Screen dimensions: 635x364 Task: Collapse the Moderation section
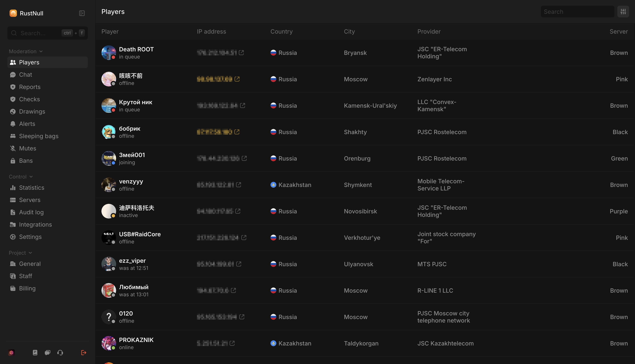pos(41,51)
